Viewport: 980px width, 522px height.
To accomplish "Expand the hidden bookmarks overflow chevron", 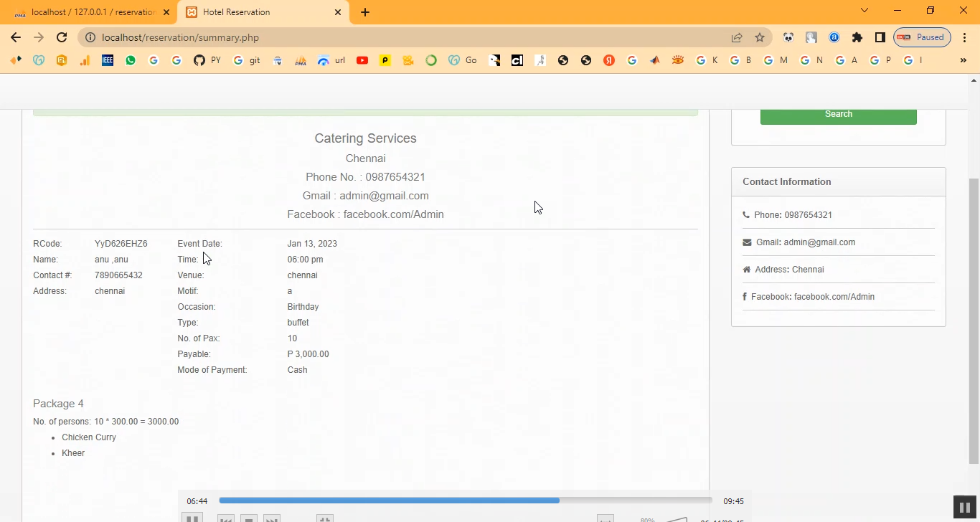I will pyautogui.click(x=963, y=60).
